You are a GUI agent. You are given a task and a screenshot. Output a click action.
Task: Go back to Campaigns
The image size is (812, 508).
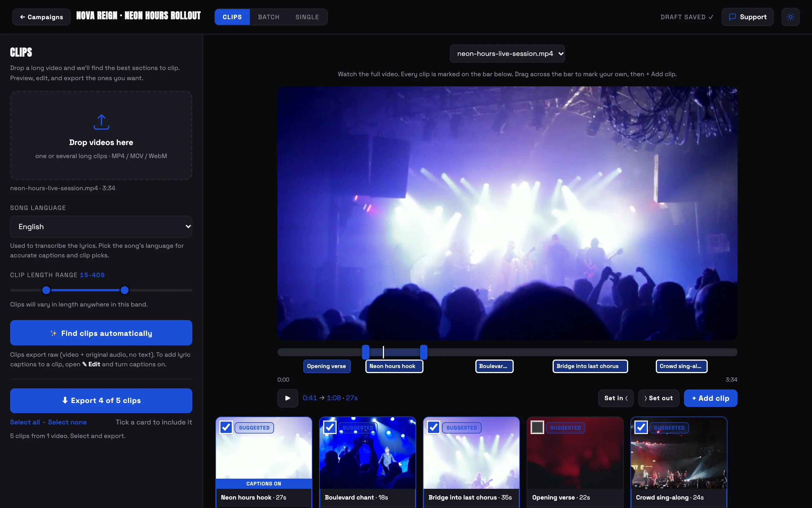(41, 17)
